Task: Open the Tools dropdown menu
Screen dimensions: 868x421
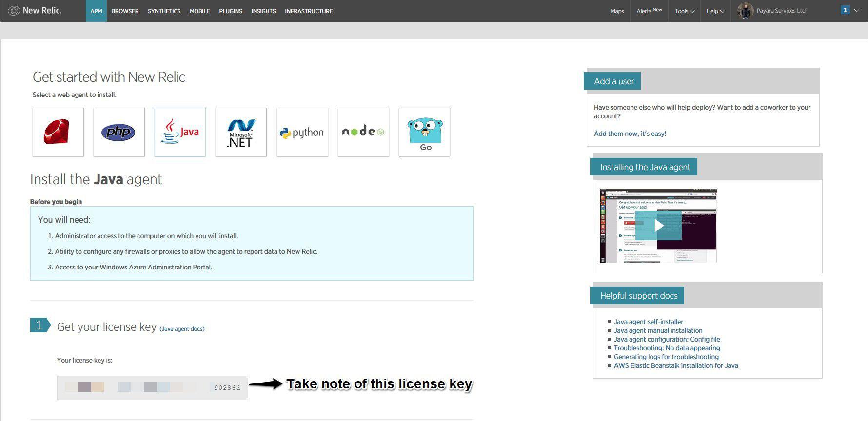Action: (x=685, y=11)
